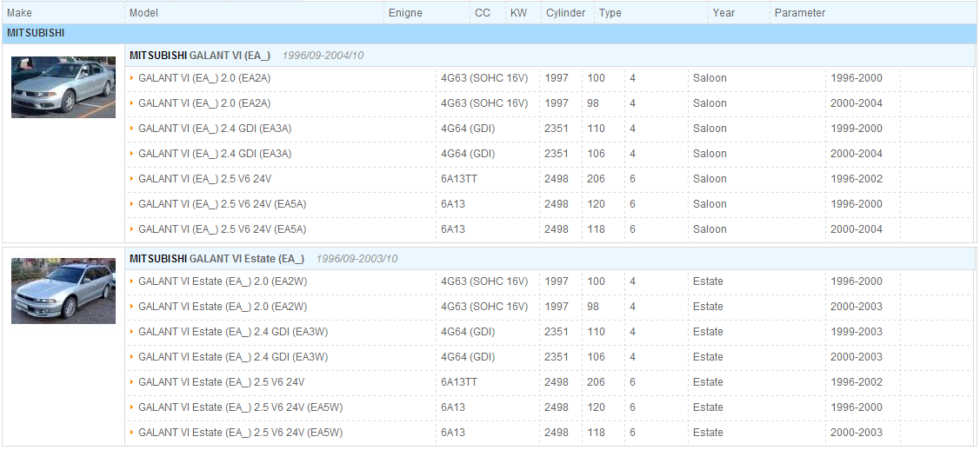Select 1997 CC value in Saloon 98 KW row
Screen dimensions: 980x450
[557, 103]
